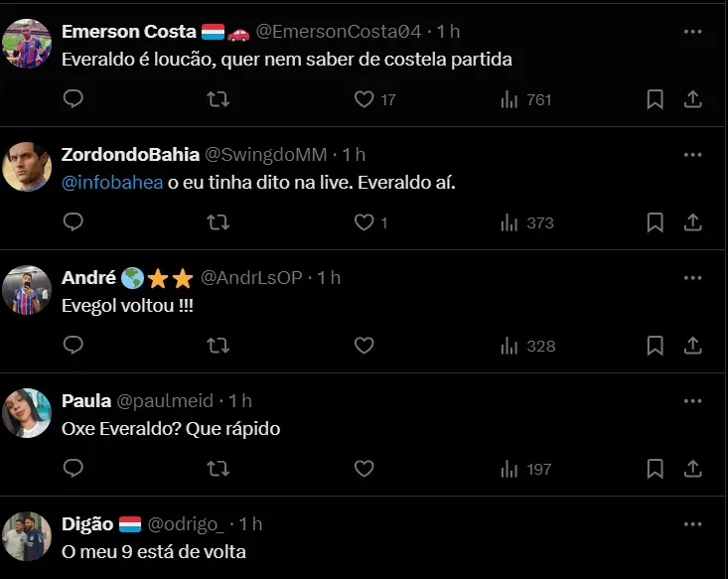Image resolution: width=728 pixels, height=579 pixels.
Task: Retweet André's 'Evegol voltou' post
Action: (x=218, y=346)
